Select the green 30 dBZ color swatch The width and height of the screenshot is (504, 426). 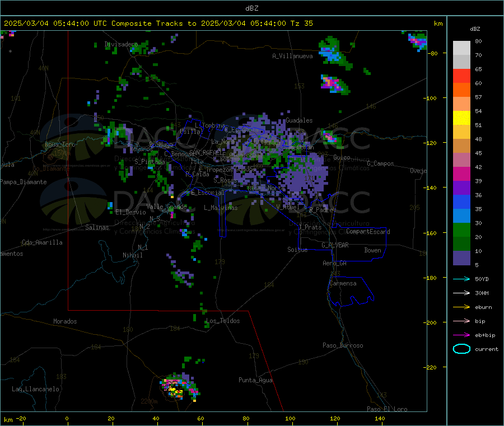tap(461, 230)
